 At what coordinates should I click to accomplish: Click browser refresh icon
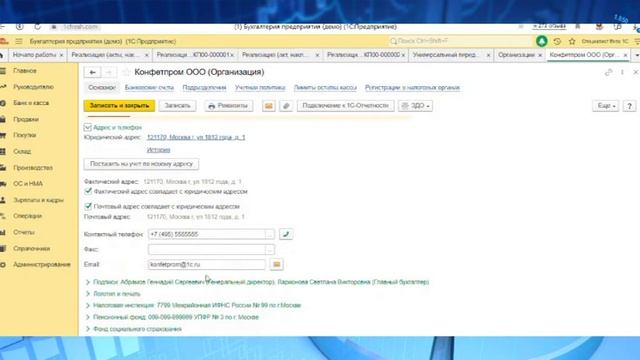(37, 27)
